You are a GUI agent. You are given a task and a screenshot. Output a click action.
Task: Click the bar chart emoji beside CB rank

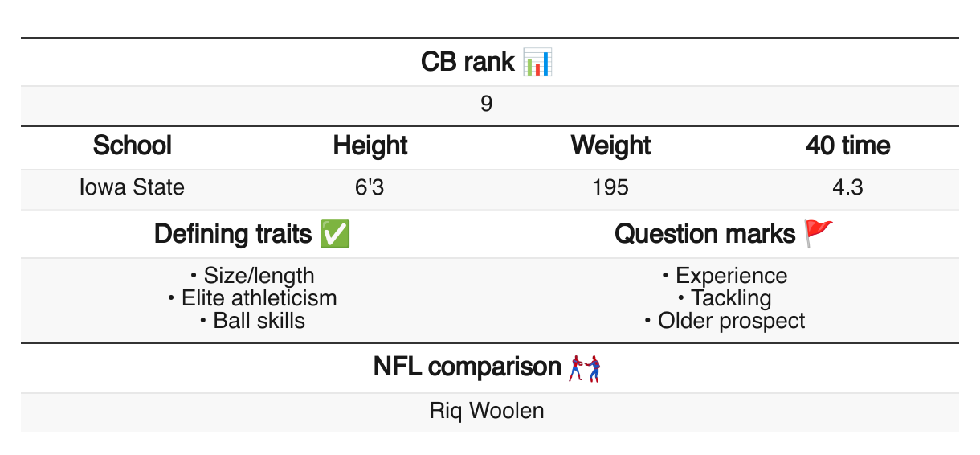[x=537, y=63]
